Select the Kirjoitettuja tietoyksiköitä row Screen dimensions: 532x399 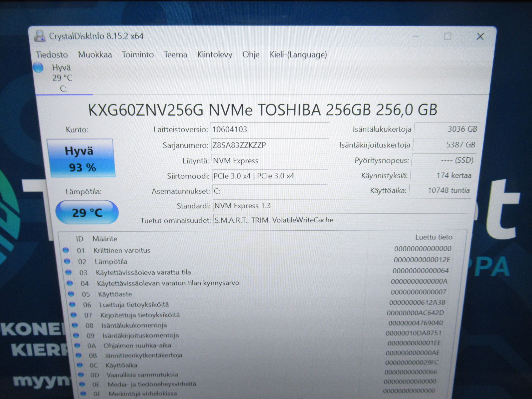click(x=259, y=314)
